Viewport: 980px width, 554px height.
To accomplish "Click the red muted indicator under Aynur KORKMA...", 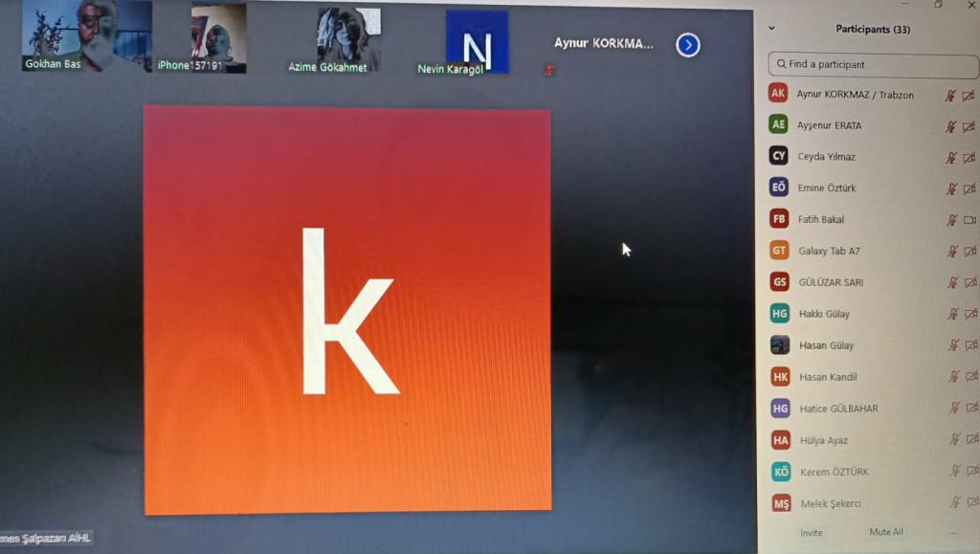I will (548, 69).
